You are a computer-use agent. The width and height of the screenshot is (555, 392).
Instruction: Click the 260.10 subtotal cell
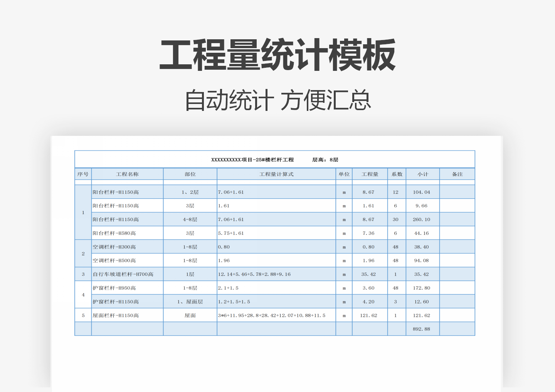421,219
